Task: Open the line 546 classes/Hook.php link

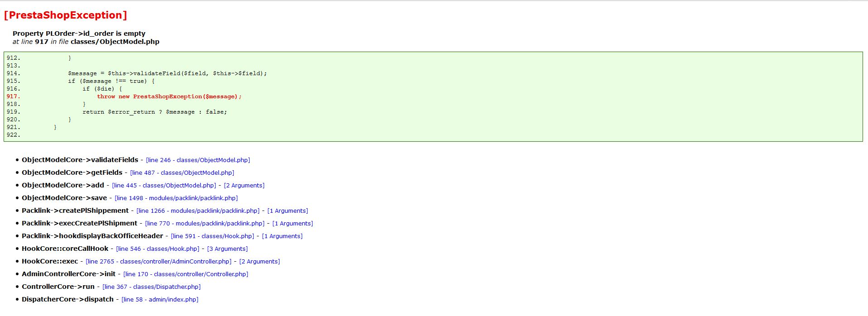Action: pyautogui.click(x=158, y=249)
